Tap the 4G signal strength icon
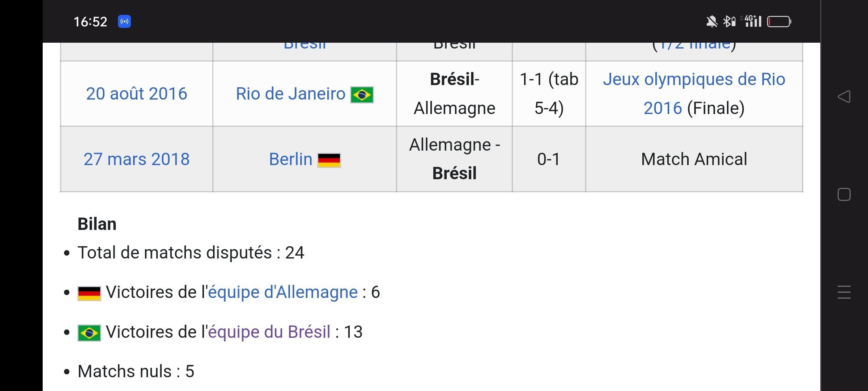The image size is (868, 391). tap(753, 21)
